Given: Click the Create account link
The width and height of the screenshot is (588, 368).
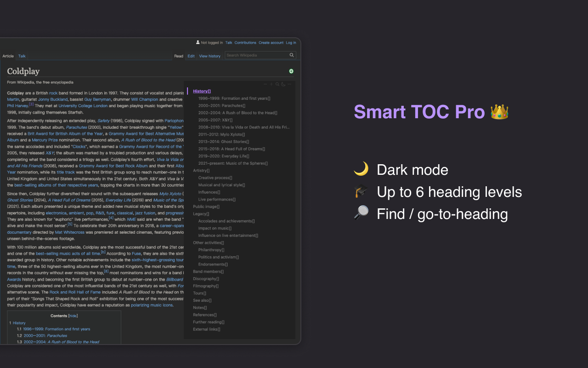Looking at the screenshot, I should pos(271,42).
